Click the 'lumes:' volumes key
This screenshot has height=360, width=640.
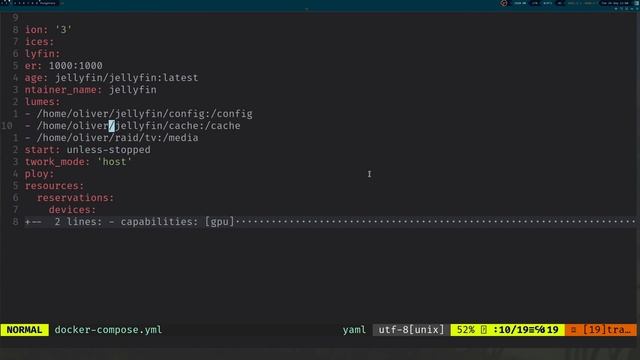click(x=42, y=102)
